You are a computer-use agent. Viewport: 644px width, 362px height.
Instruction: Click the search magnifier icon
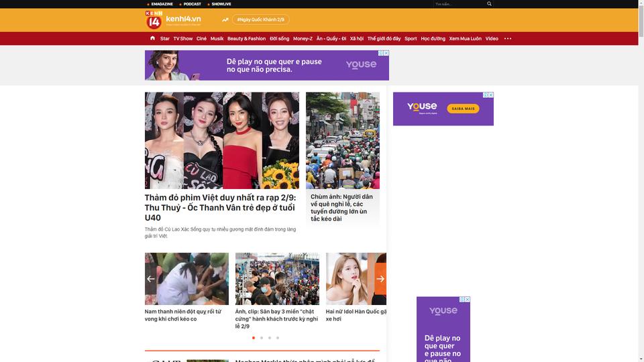pyautogui.click(x=489, y=4)
